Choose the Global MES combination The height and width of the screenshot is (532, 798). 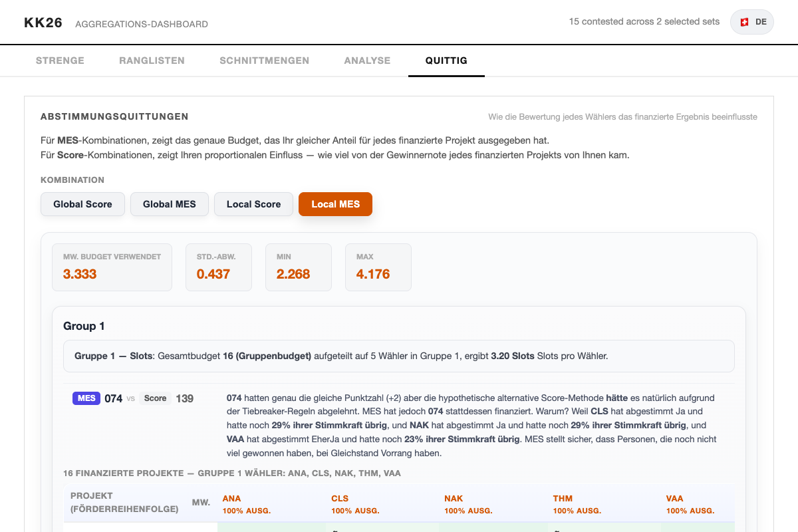click(170, 204)
